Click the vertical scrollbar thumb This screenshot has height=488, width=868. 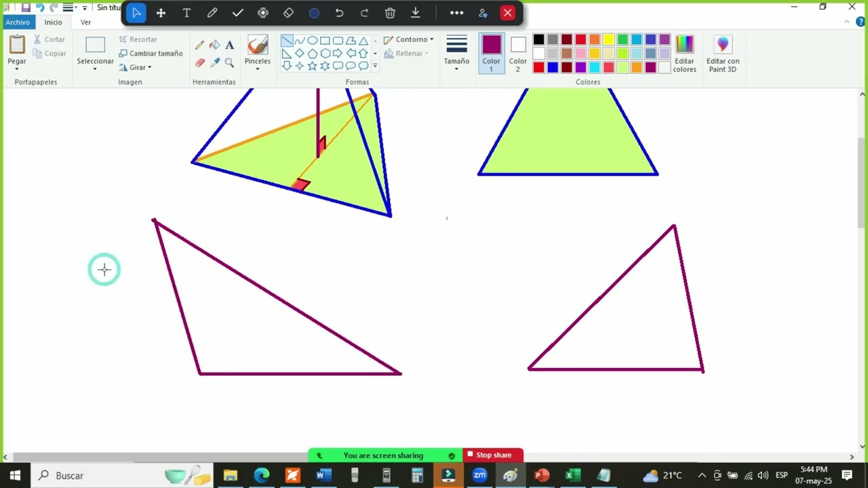point(863,183)
